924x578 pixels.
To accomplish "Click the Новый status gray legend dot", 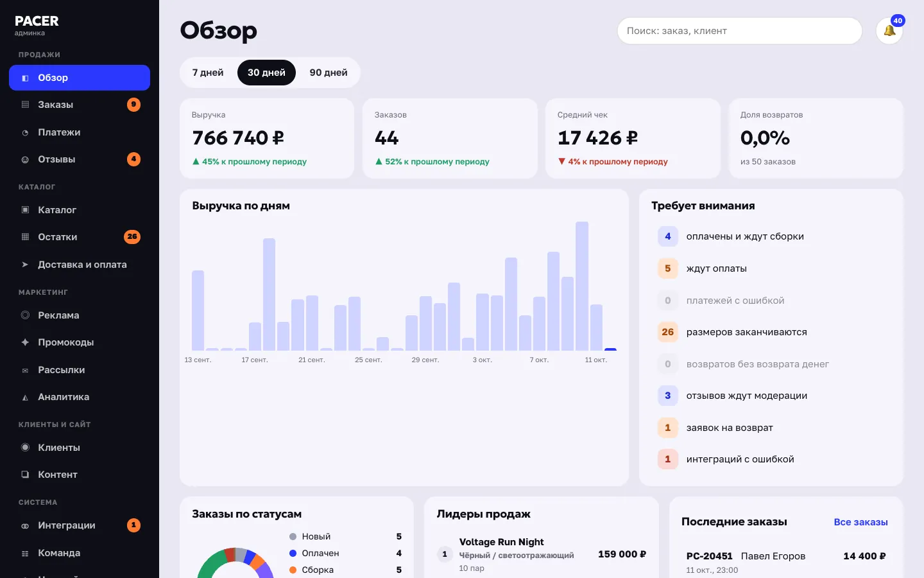I will click(293, 536).
